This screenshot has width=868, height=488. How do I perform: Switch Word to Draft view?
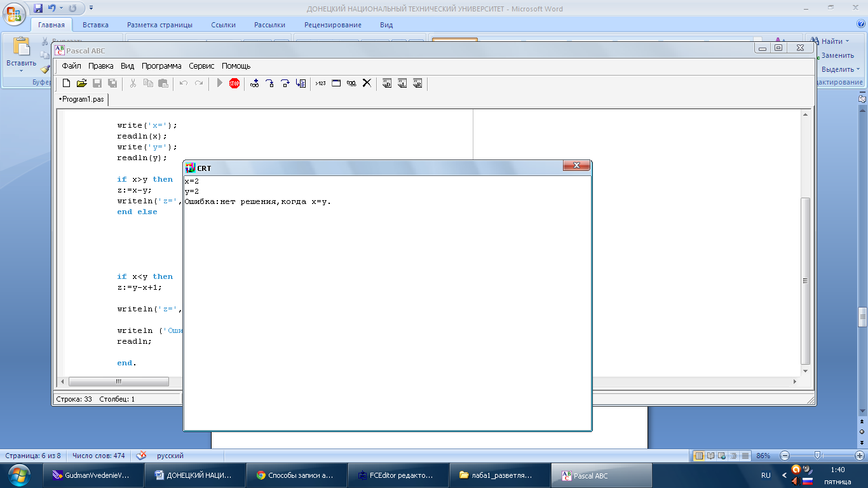(745, 456)
